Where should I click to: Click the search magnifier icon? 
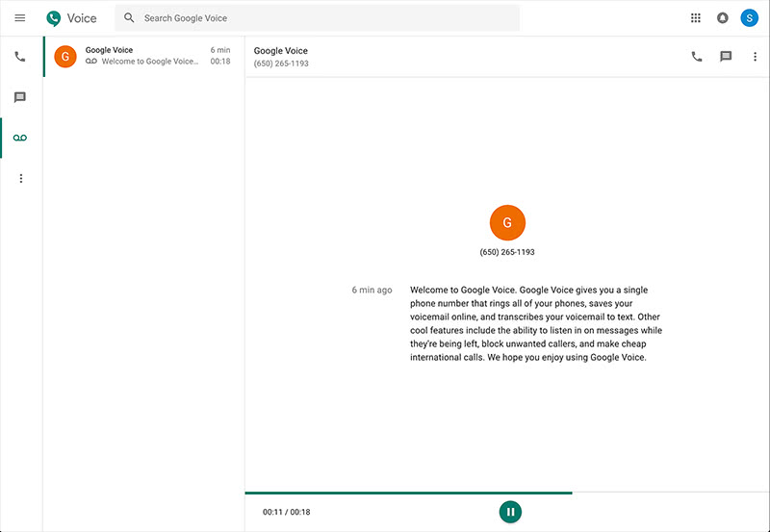tap(129, 18)
